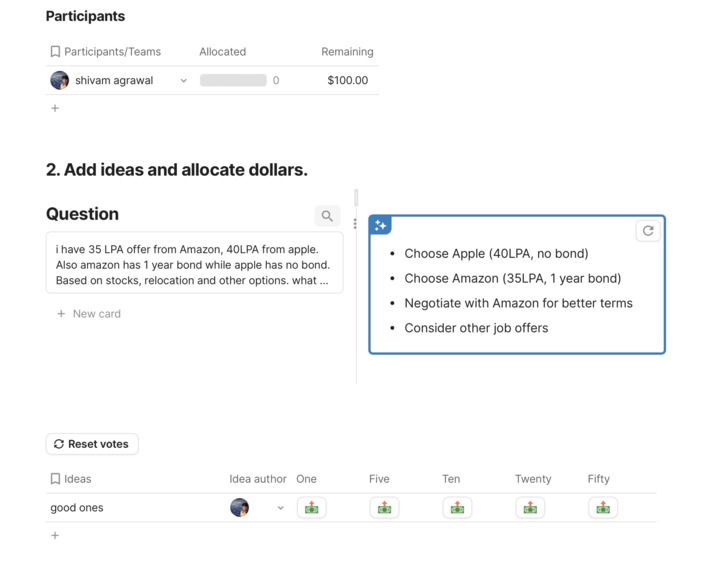Allocate one dollar to good ones

pos(311,508)
